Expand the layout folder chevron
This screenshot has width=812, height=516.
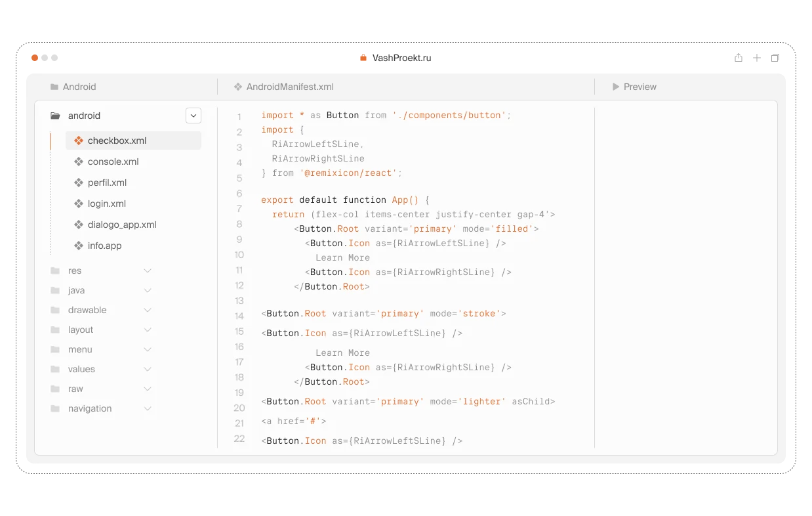pyautogui.click(x=148, y=330)
